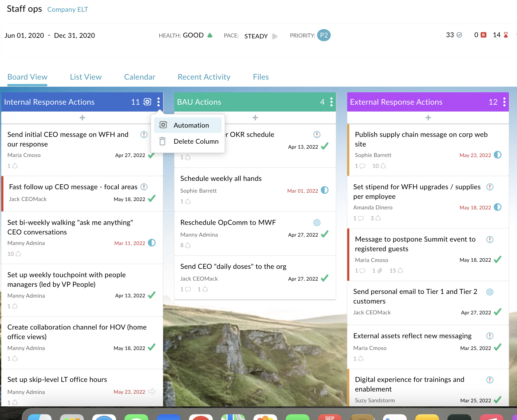
Task: Open automation gear icon in Internal Response Actions header
Action: point(148,102)
